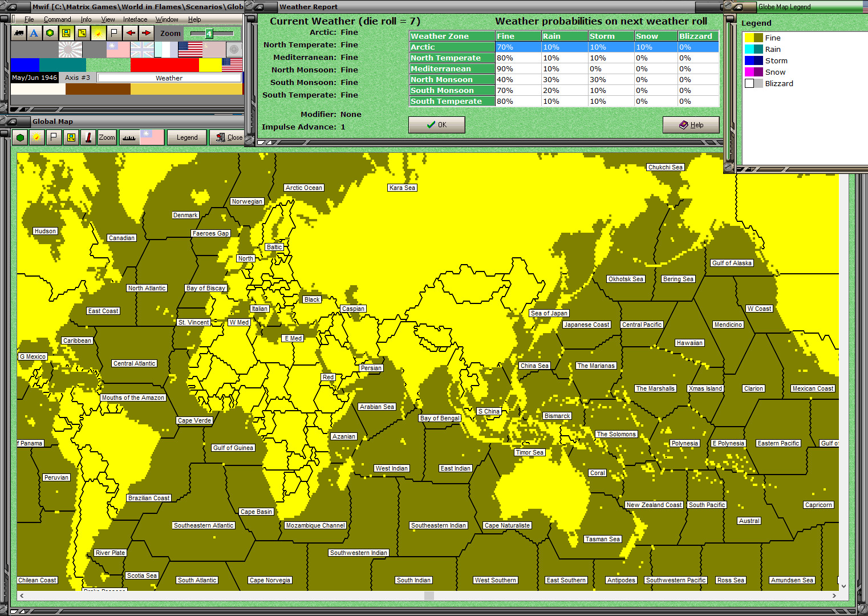Click the red right arrow toolbar button
This screenshot has height=616, width=868.
coord(146,33)
